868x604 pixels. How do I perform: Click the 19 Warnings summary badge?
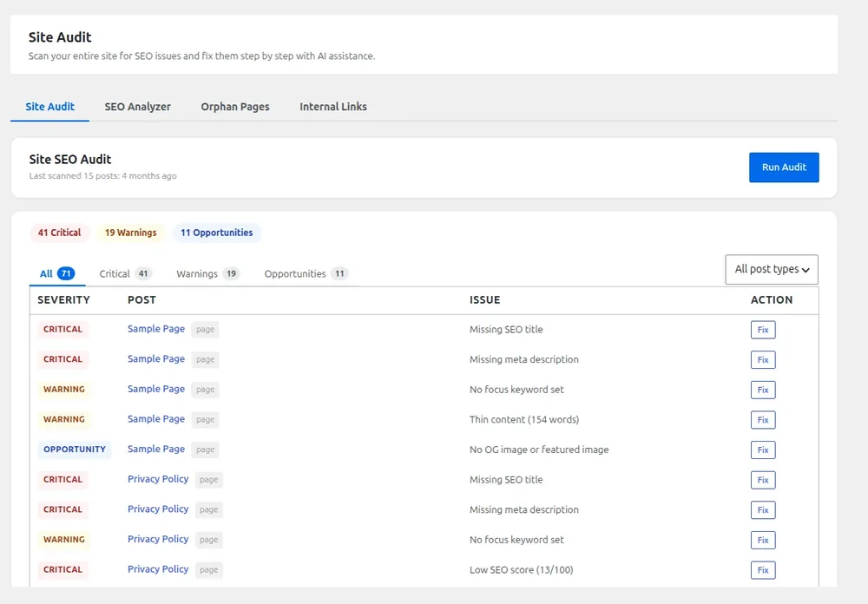(131, 233)
